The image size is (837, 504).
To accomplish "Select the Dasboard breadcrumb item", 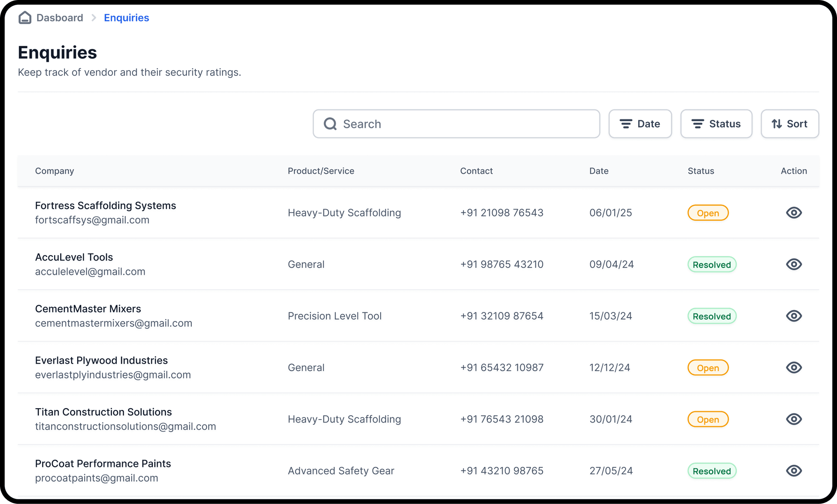I will (x=60, y=17).
